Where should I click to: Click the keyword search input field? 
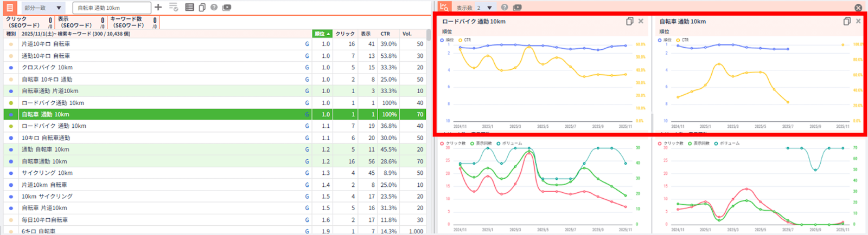[112, 8]
